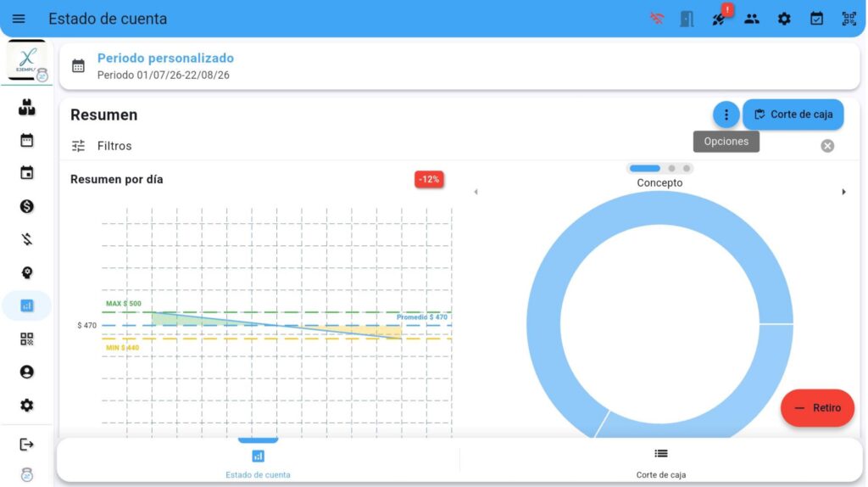Go to next Concepto chart
This screenshot has width=868, height=487.
click(843, 193)
